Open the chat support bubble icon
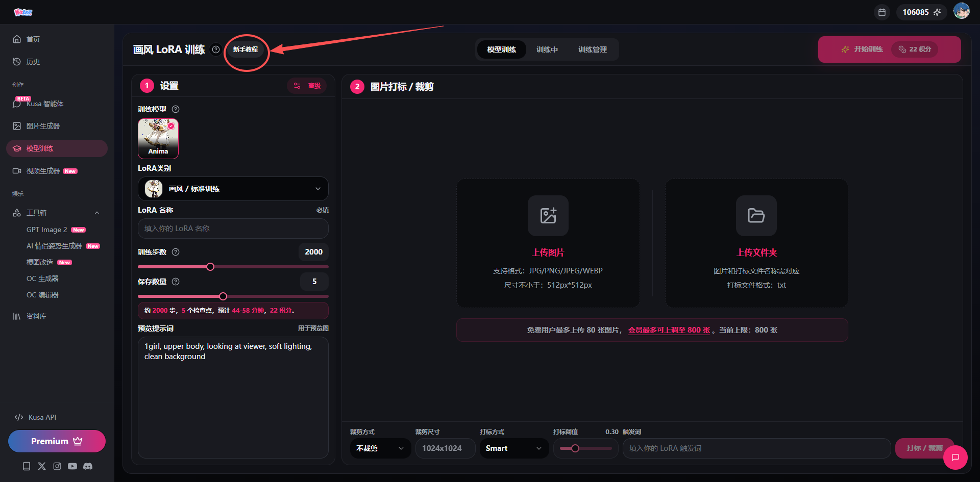980x482 pixels. pos(955,458)
